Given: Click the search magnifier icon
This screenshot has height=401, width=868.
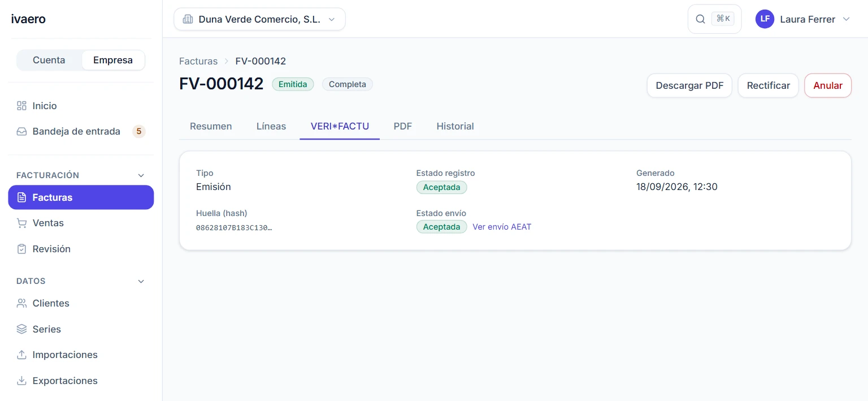Looking at the screenshot, I should 700,19.
